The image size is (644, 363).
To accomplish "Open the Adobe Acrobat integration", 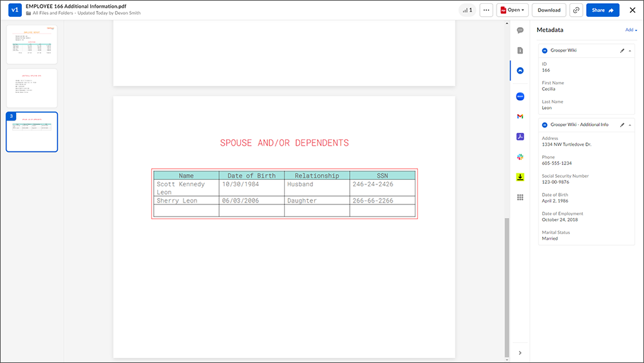I will [520, 137].
